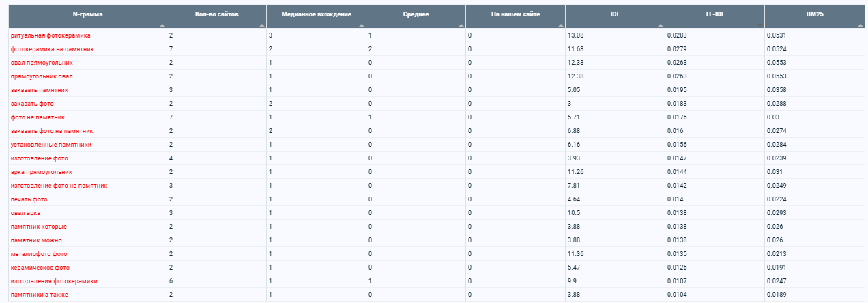Open the ритуальная фотокерамика n-gram

pyautogui.click(x=50, y=35)
